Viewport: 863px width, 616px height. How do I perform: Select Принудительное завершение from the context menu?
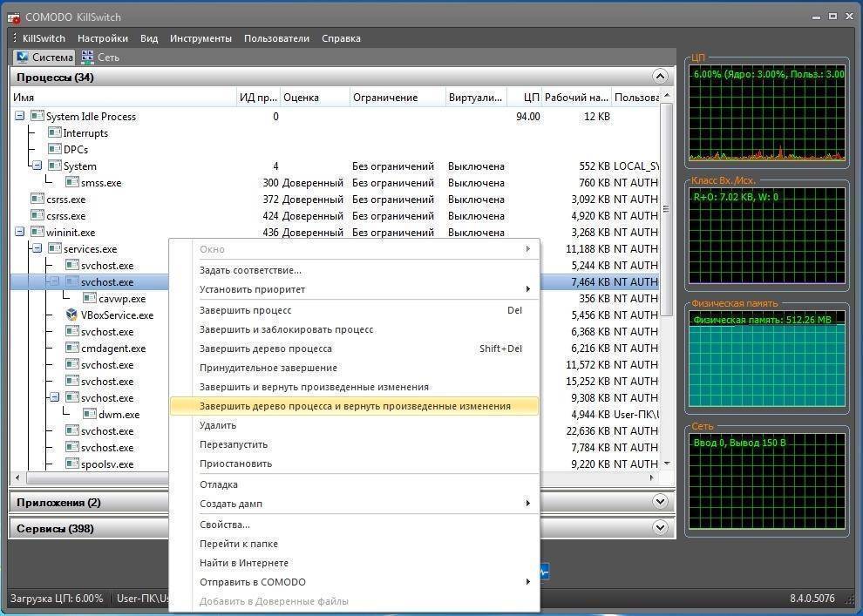coord(268,368)
